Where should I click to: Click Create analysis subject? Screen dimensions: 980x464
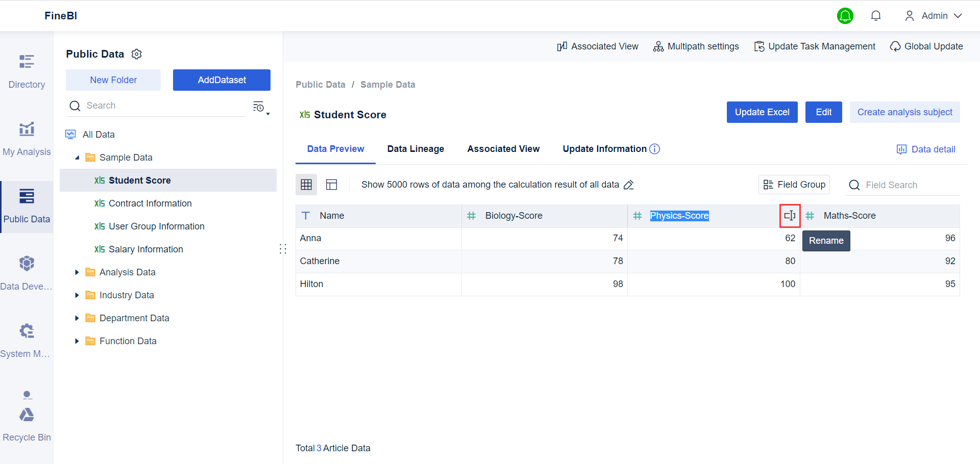904,112
